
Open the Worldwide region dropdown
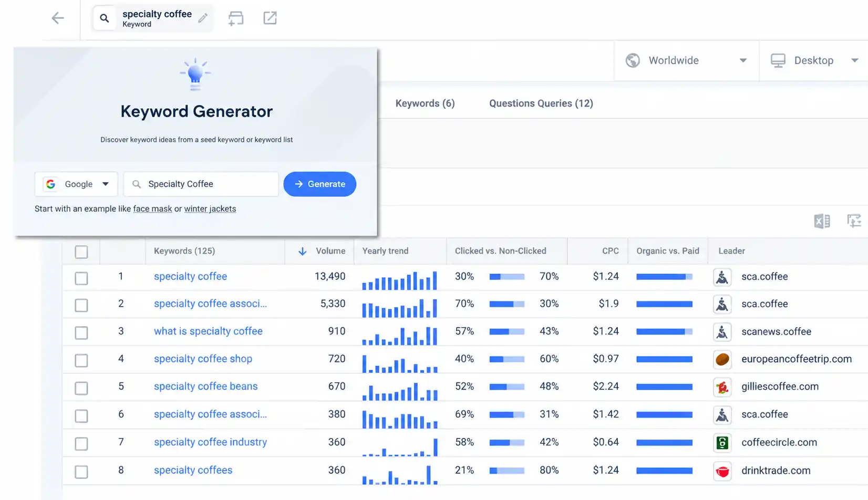click(686, 60)
